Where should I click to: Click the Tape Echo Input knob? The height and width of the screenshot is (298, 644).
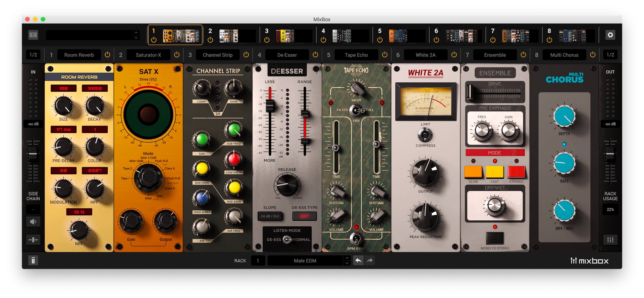pyautogui.click(x=356, y=89)
